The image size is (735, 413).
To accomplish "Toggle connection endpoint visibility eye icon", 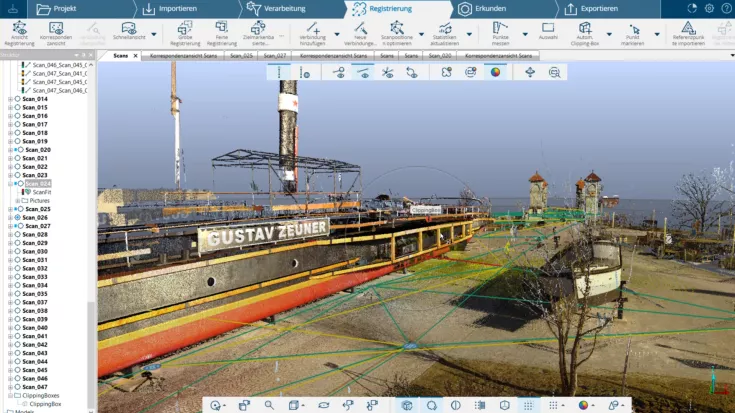I will pos(339,72).
